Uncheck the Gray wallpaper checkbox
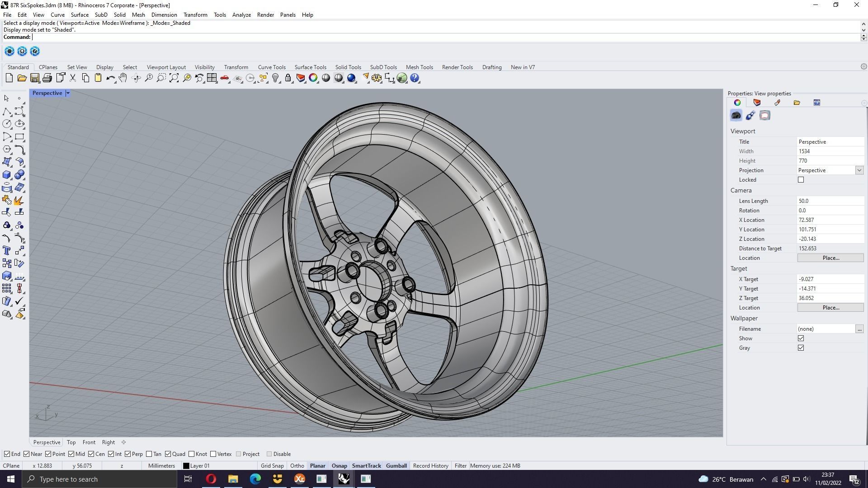The image size is (868, 488). pos(801,348)
